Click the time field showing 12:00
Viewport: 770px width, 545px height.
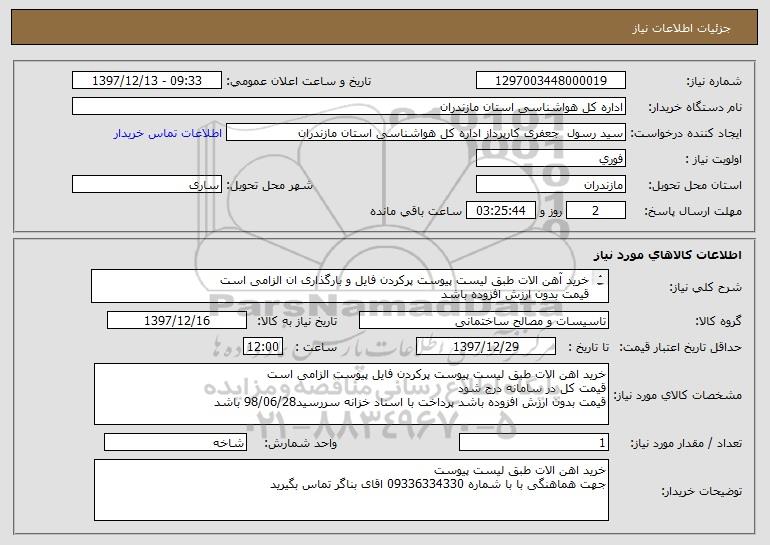pyautogui.click(x=263, y=347)
